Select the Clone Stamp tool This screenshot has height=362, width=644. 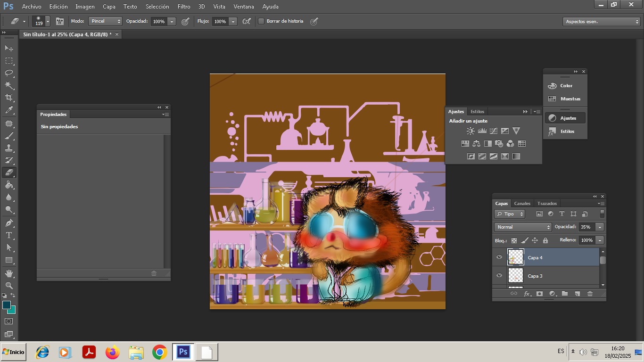(9, 148)
